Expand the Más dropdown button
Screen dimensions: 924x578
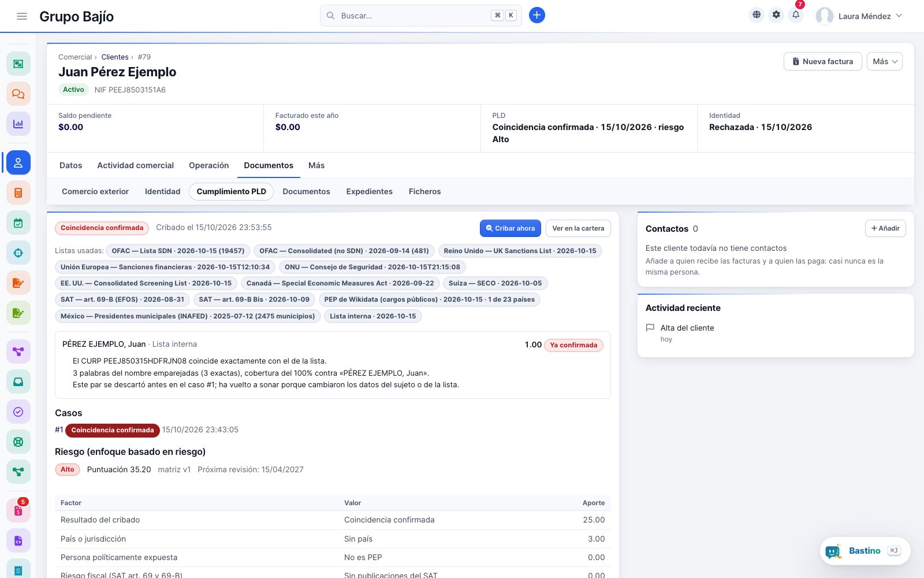[885, 61]
